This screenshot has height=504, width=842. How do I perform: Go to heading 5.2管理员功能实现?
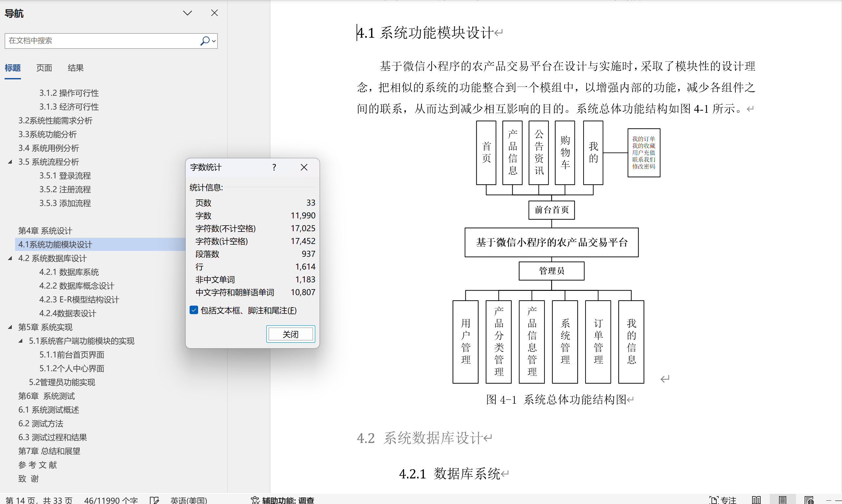click(x=62, y=382)
